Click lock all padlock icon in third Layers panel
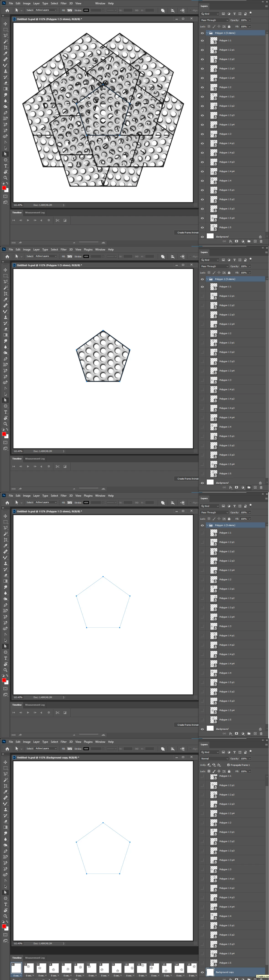The width and height of the screenshot is (269, 980). tap(229, 519)
